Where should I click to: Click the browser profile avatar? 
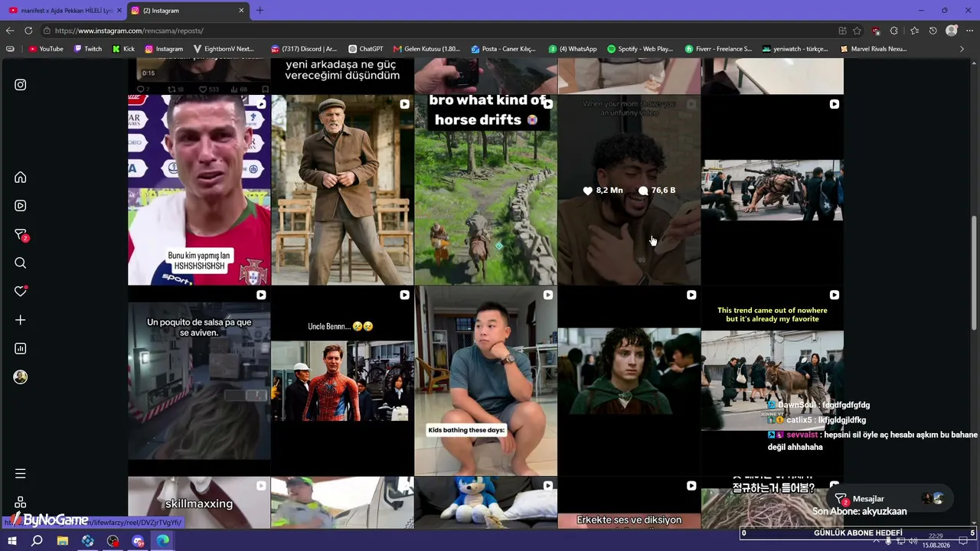pyautogui.click(x=952, y=31)
